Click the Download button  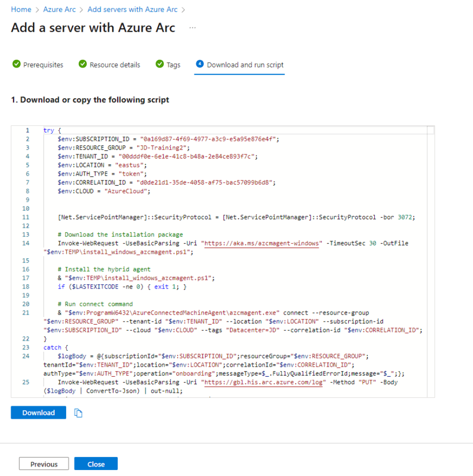click(38, 412)
